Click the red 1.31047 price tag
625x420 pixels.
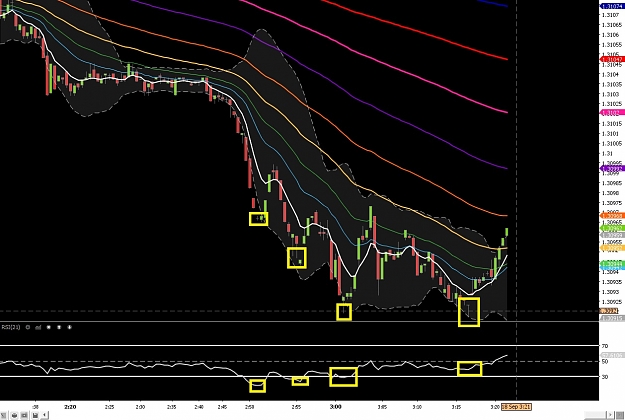pos(612,59)
